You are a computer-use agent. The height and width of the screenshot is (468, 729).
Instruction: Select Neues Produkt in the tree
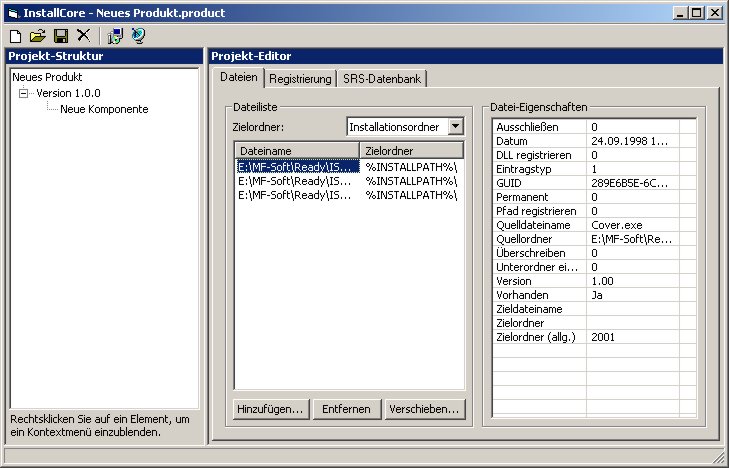pos(47,77)
